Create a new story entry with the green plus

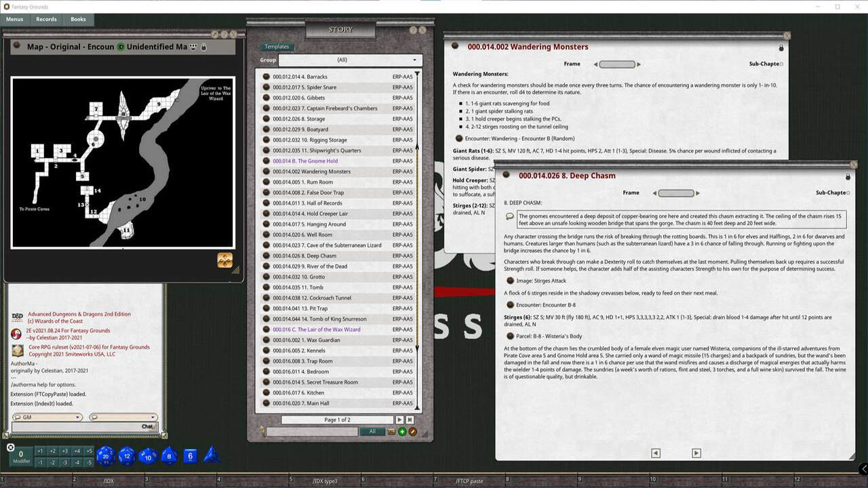[402, 432]
